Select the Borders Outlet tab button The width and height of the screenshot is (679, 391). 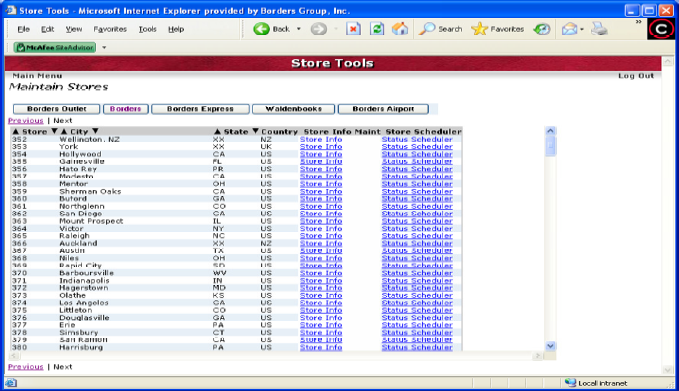click(x=57, y=109)
